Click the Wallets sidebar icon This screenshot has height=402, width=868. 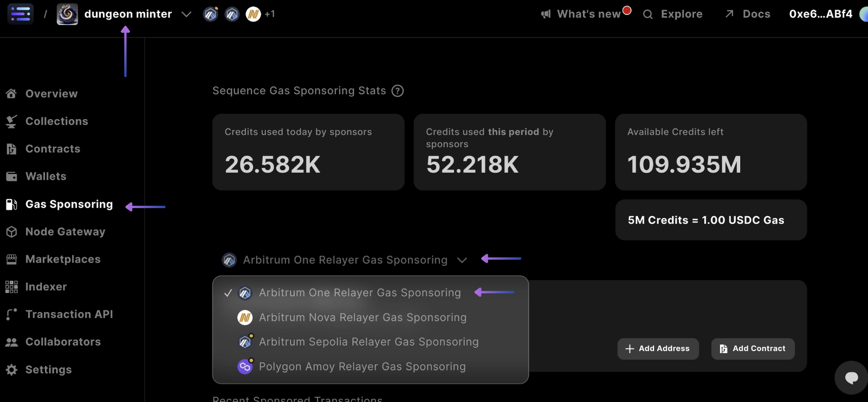(x=11, y=177)
